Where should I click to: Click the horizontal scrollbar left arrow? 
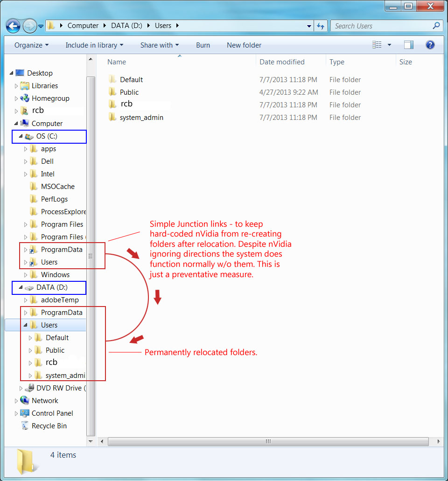click(x=102, y=441)
